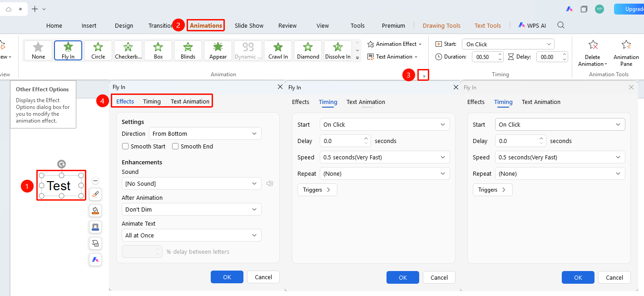Click the speaker icon beside the Sound dropdown
This screenshot has height=296, width=644.
pyautogui.click(x=270, y=183)
